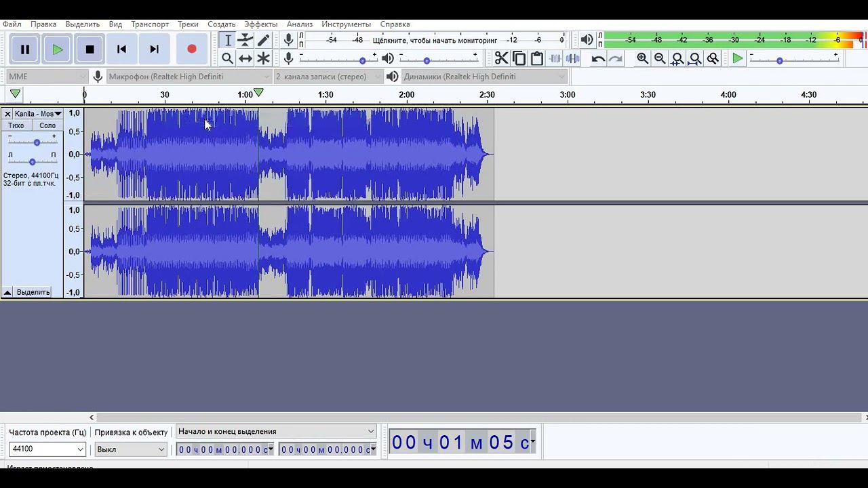Click the playback meter speaker icon
868x488 pixels.
coord(587,40)
